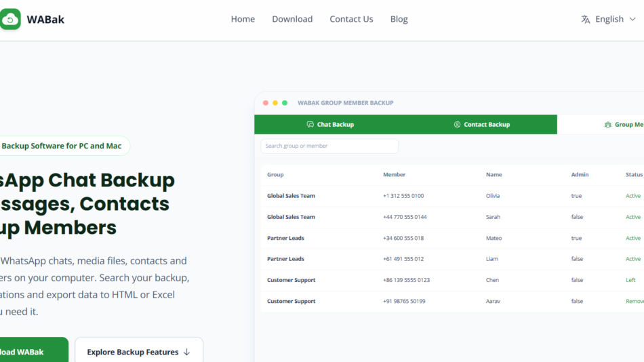The image size is (644, 362).
Task: Click Global Sales Team in Olivia's row
Action: tap(291, 196)
